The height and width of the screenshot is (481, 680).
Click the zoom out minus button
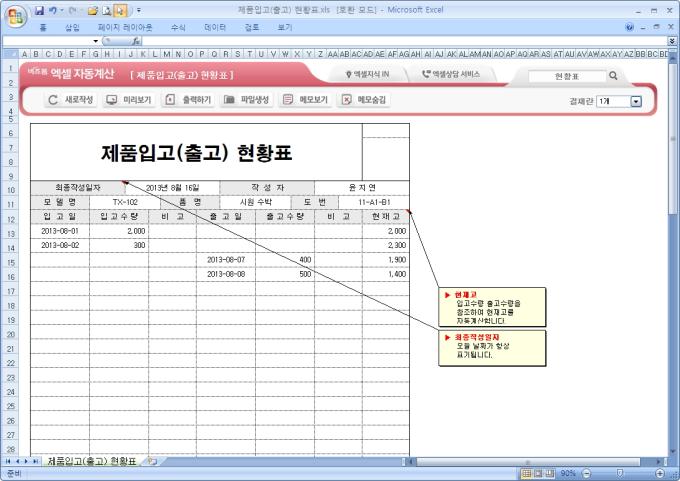coord(586,473)
